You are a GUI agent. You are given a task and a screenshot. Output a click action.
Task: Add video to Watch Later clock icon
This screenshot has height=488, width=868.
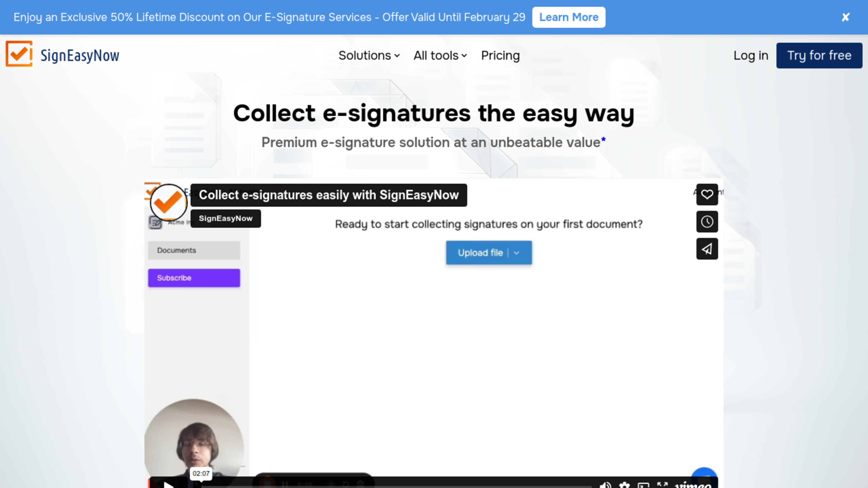tap(707, 222)
